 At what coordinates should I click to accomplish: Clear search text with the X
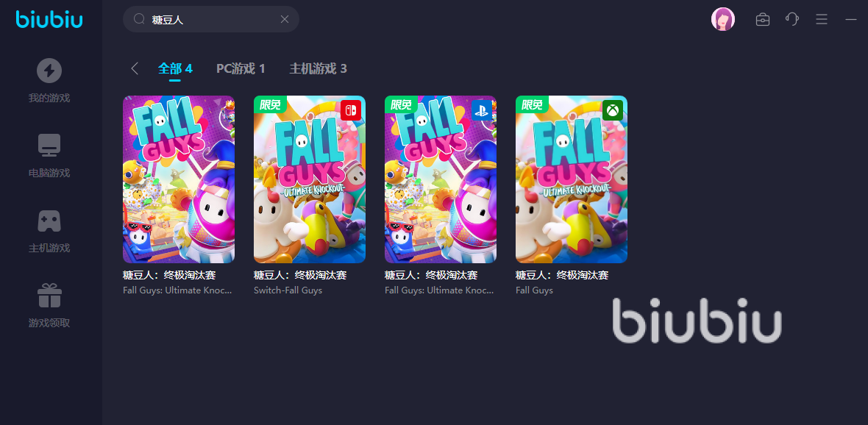pos(285,19)
